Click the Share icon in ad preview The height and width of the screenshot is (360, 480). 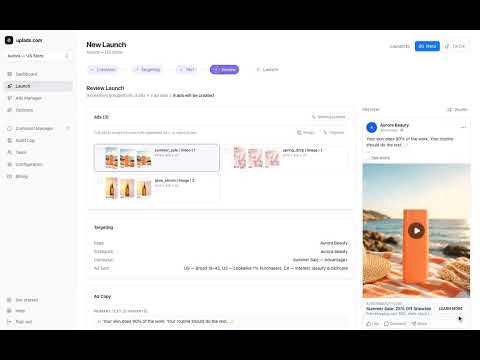tap(414, 324)
